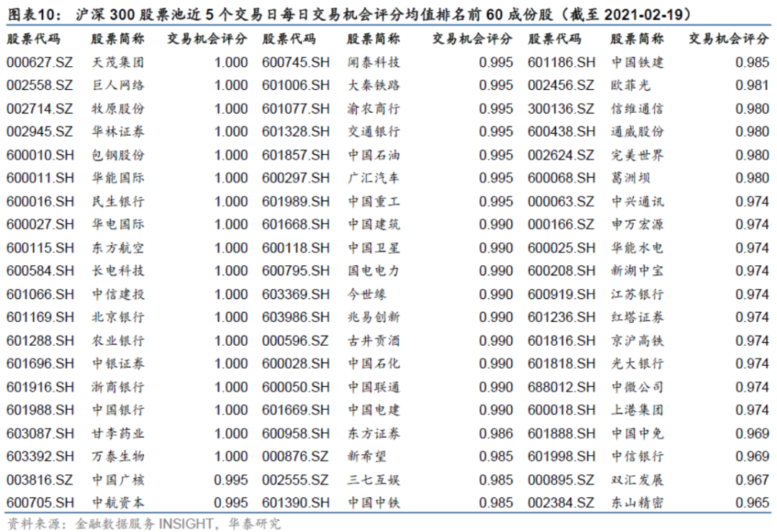Click stock code 002714.SZ
This screenshot has height=532, width=777.
coord(40,109)
